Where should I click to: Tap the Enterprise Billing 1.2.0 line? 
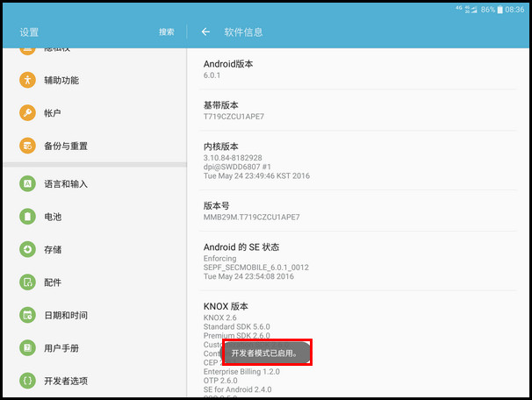[241, 372]
